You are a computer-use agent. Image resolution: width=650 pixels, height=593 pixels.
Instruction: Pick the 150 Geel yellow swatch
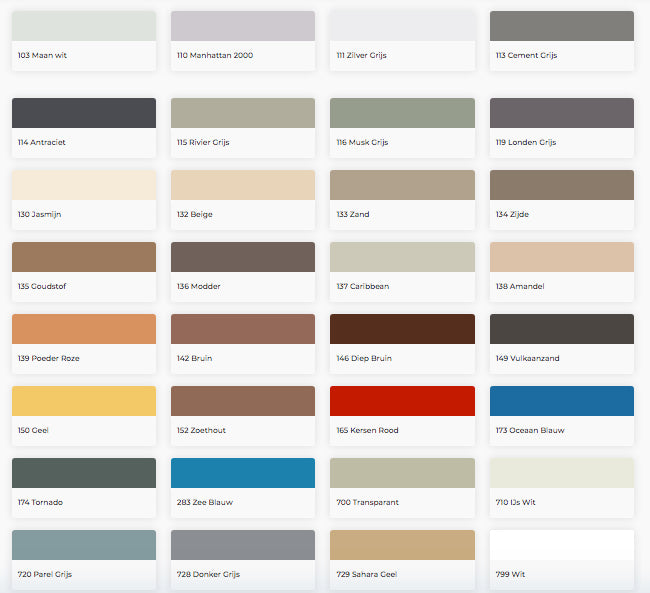click(x=84, y=401)
